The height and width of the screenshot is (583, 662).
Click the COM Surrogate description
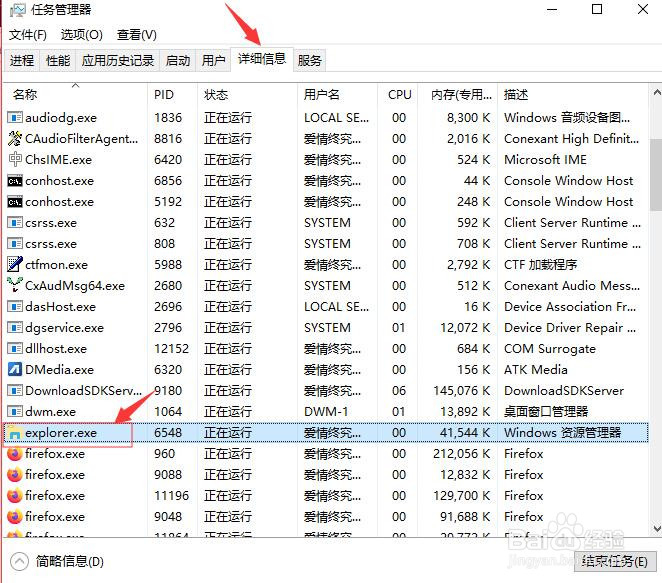coord(550,349)
